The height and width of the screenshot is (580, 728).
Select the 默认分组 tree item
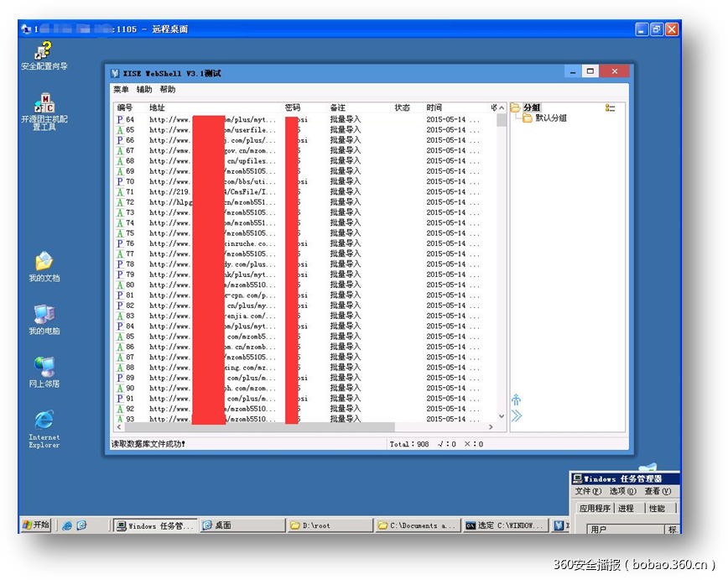(550, 118)
